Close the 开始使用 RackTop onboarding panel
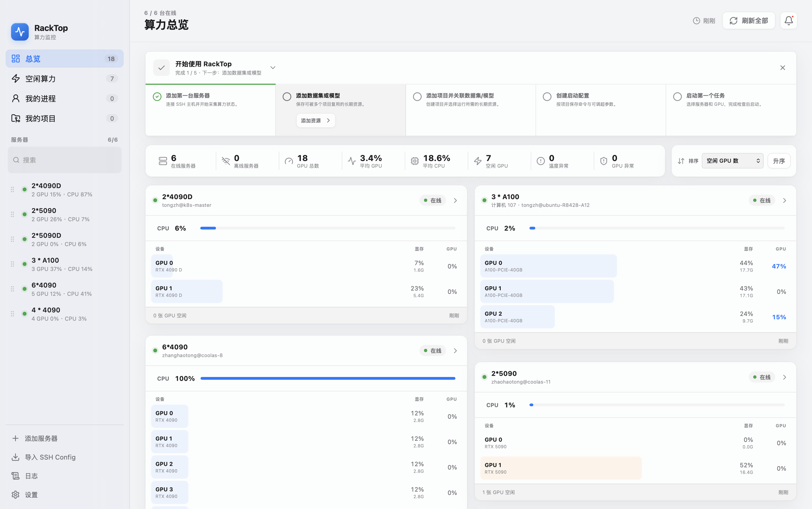The height and width of the screenshot is (509, 812). tap(782, 68)
